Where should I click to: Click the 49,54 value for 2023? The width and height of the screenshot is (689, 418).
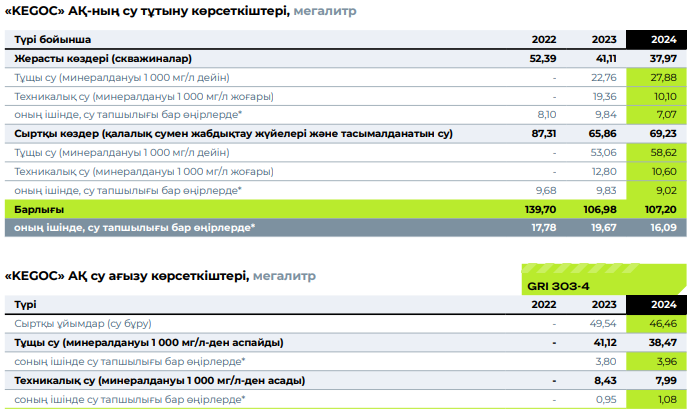pos(601,324)
